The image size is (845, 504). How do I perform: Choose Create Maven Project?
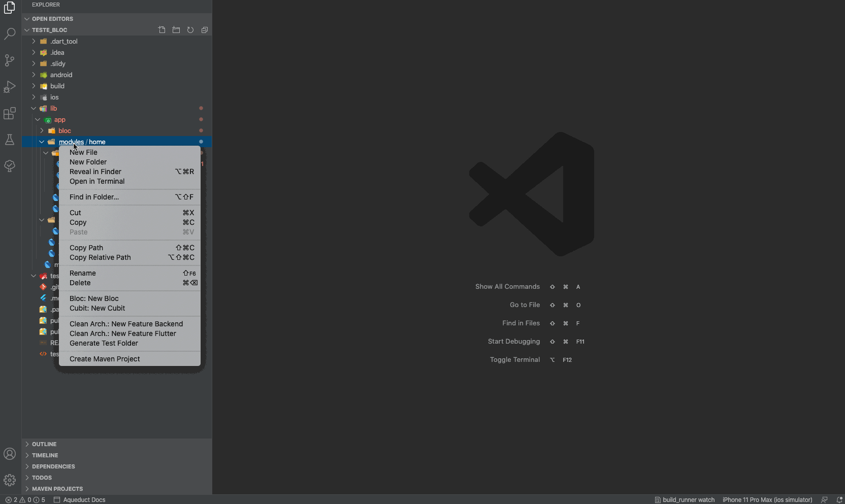click(129, 359)
